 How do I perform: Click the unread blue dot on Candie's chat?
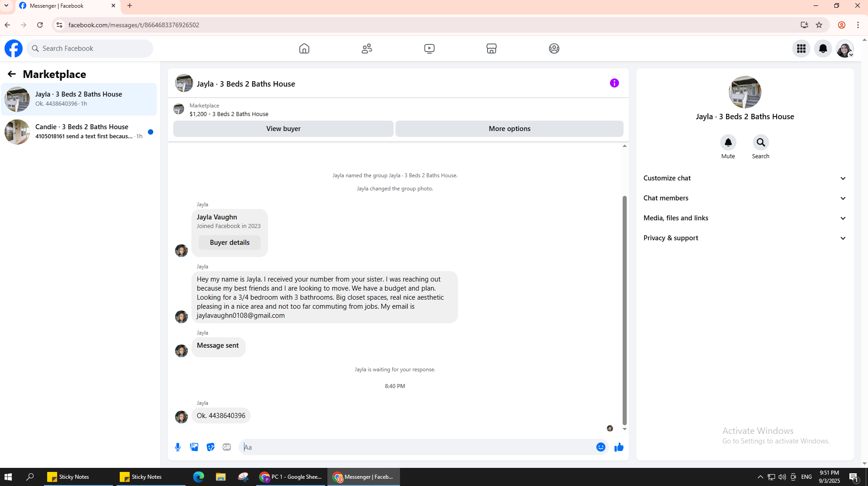(x=151, y=132)
